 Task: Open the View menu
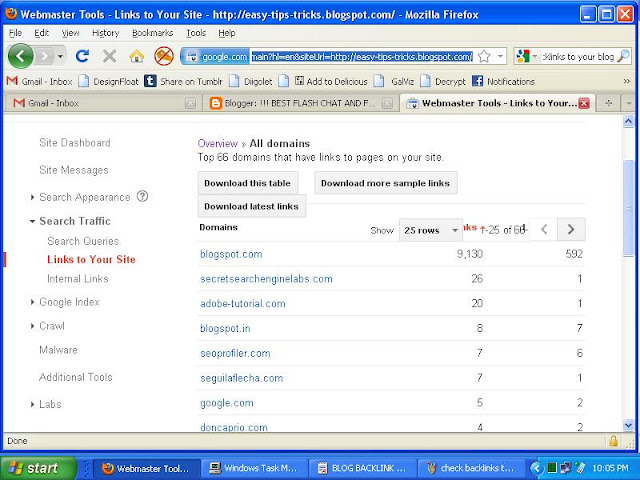pyautogui.click(x=70, y=33)
